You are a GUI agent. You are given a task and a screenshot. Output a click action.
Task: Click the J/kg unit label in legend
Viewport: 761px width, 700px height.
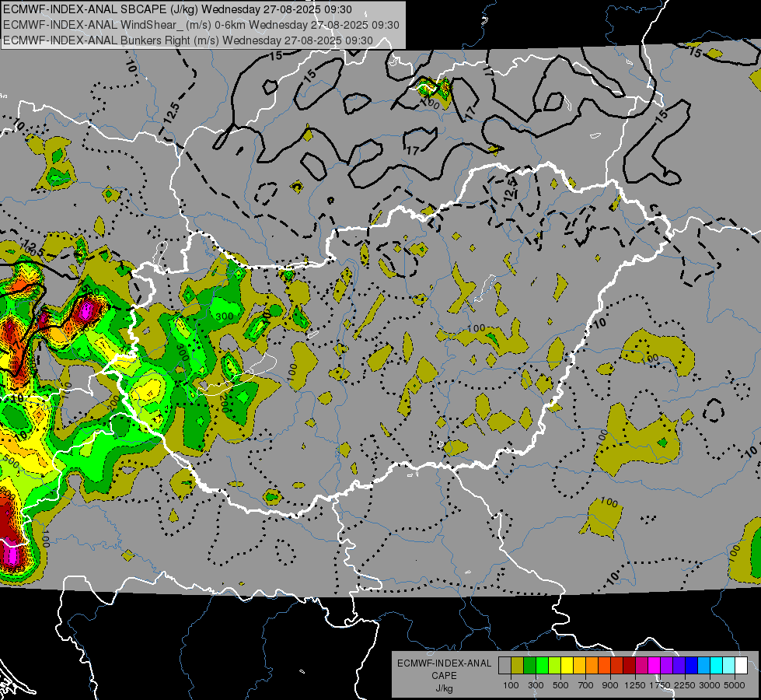pyautogui.click(x=444, y=688)
